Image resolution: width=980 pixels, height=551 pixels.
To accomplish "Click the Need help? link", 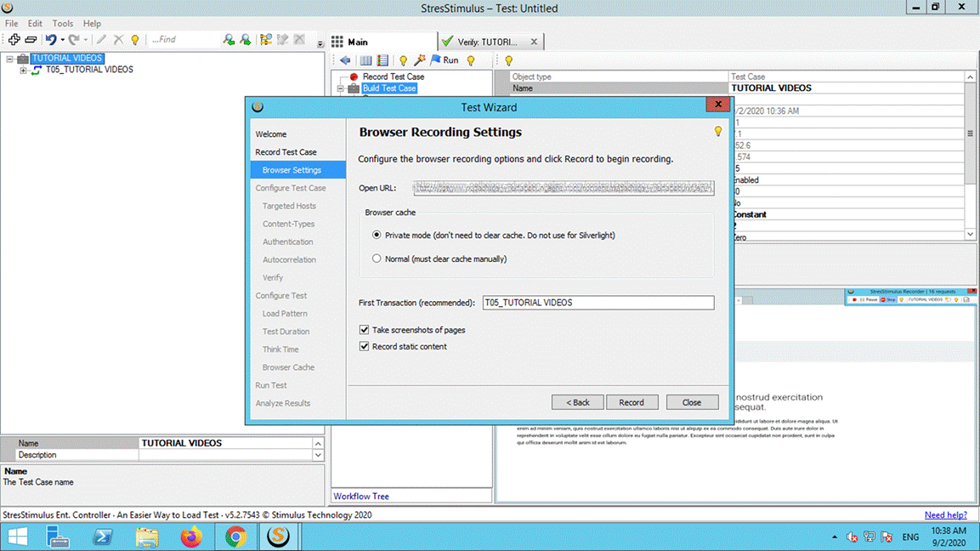I will [946, 514].
